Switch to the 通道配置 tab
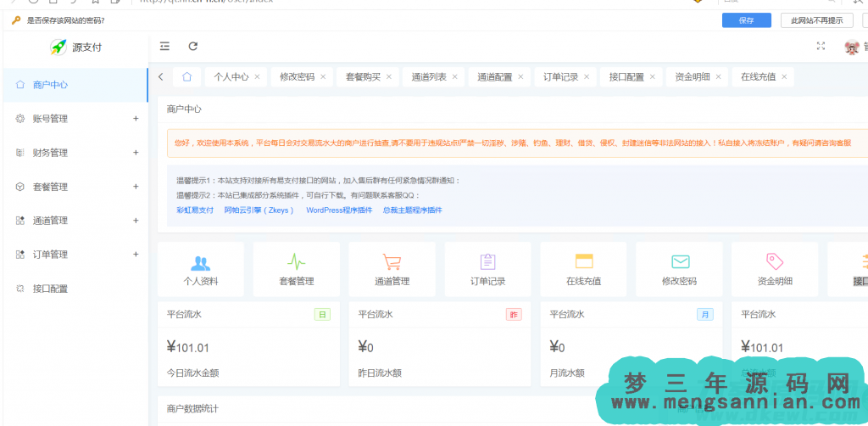 (495, 77)
